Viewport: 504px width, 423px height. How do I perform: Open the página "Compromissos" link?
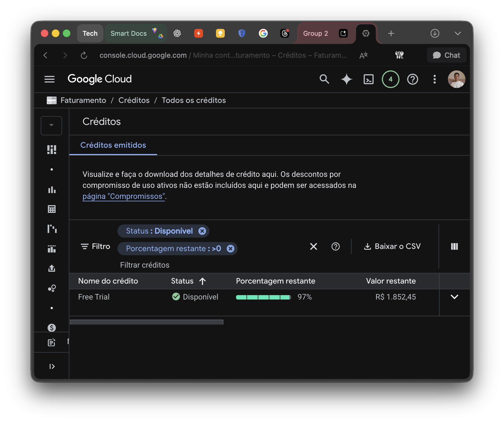point(124,196)
